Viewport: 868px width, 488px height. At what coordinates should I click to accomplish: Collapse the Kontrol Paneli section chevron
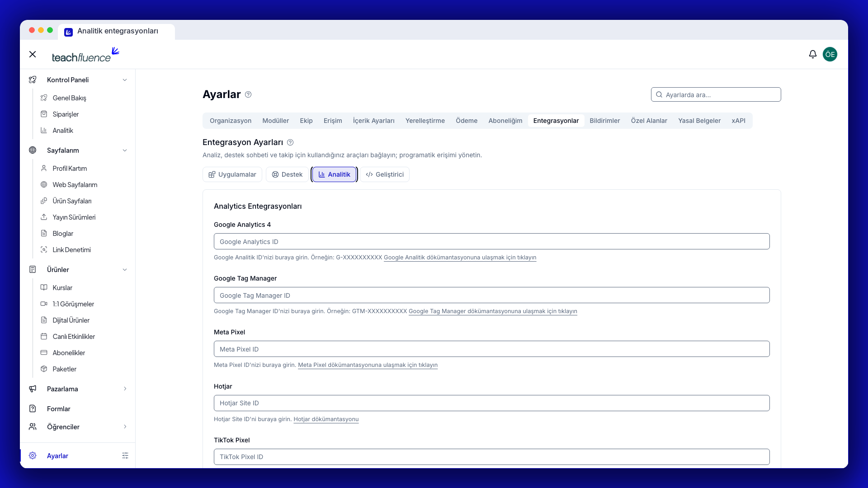[x=125, y=80]
